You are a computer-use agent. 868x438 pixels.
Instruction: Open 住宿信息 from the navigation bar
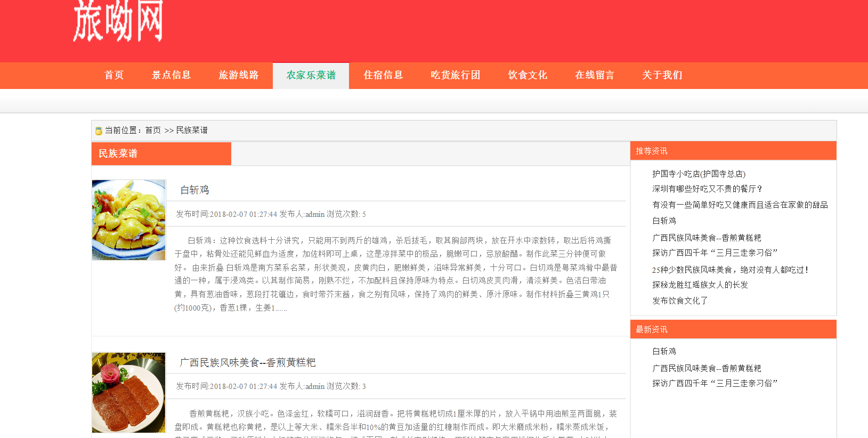point(383,75)
